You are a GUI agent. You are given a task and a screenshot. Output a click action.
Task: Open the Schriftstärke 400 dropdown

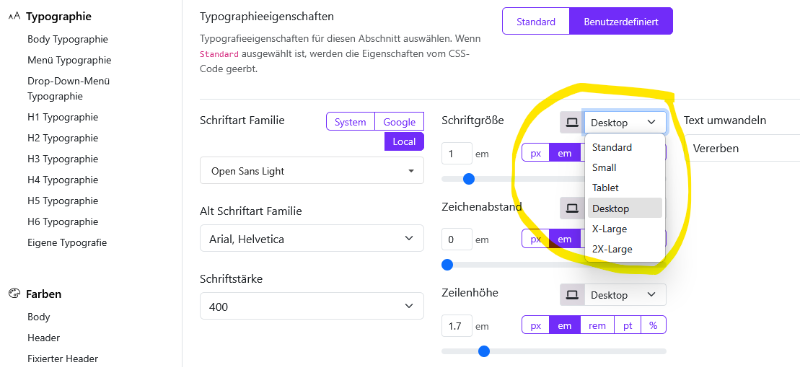312,306
